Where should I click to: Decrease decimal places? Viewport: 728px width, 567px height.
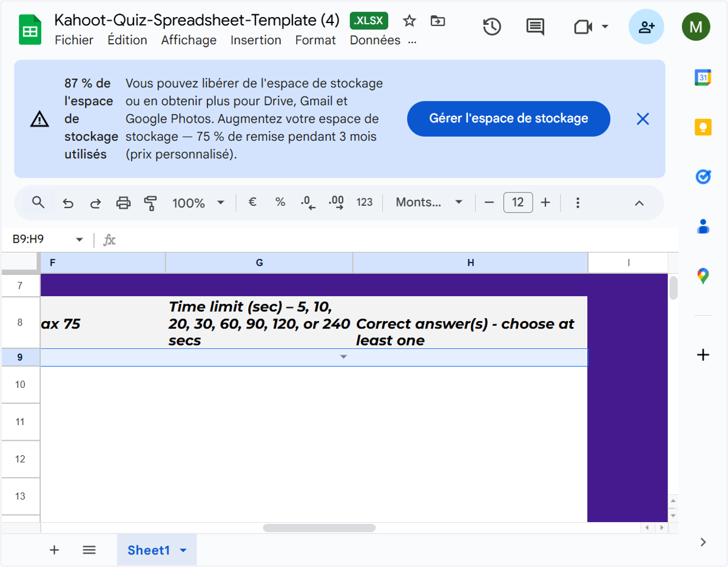pyautogui.click(x=308, y=203)
